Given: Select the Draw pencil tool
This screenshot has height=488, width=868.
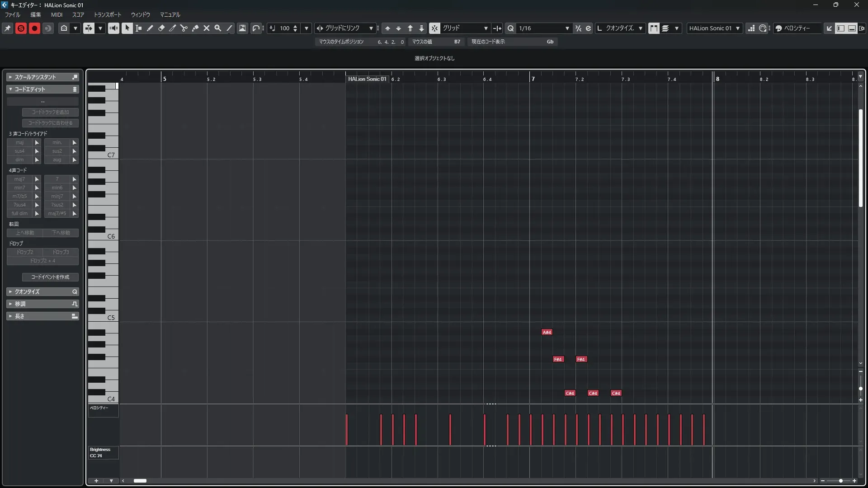Looking at the screenshot, I should tap(150, 28).
